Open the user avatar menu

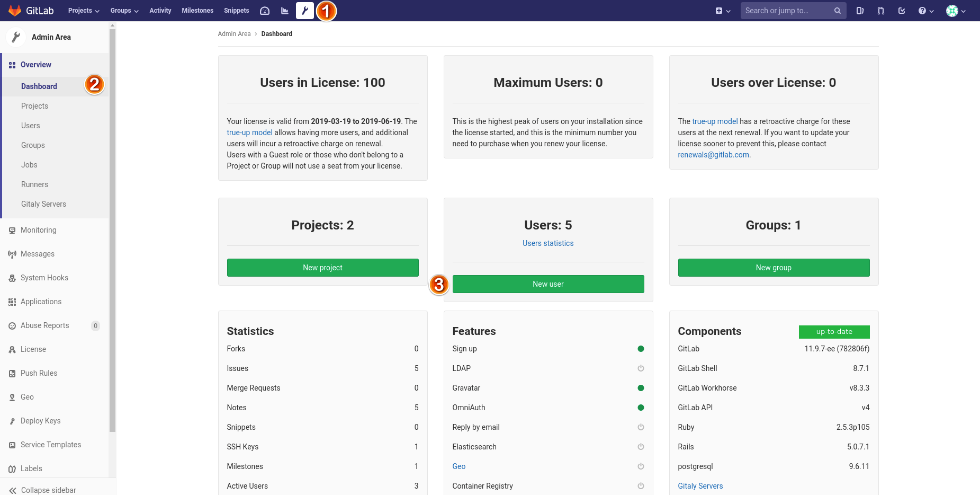coord(956,11)
